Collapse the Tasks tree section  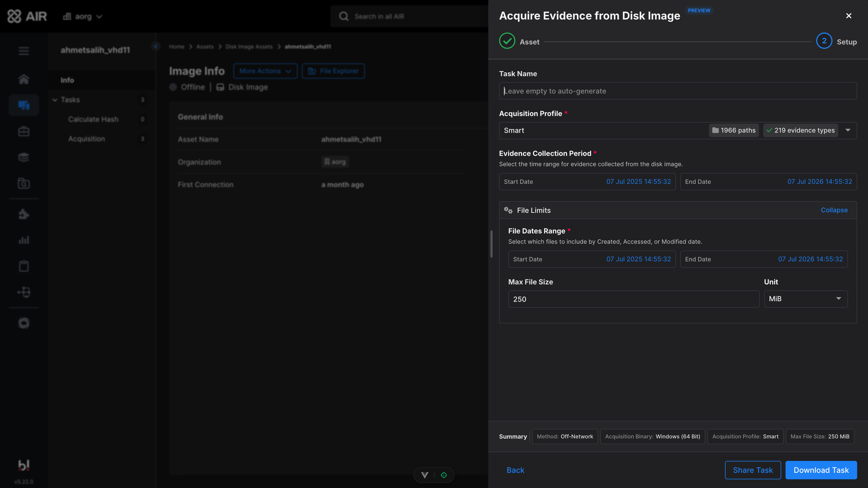(55, 100)
